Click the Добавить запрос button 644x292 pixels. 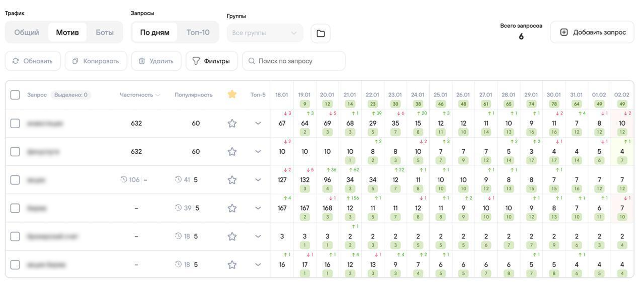coord(592,32)
